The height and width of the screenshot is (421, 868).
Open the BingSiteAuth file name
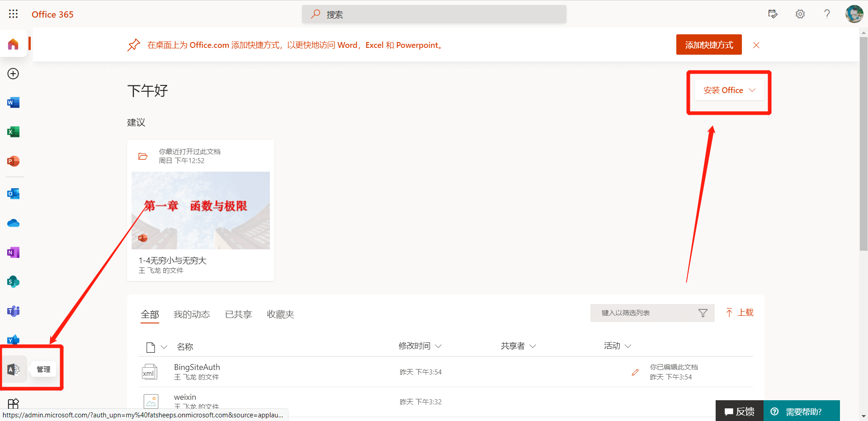click(x=197, y=367)
